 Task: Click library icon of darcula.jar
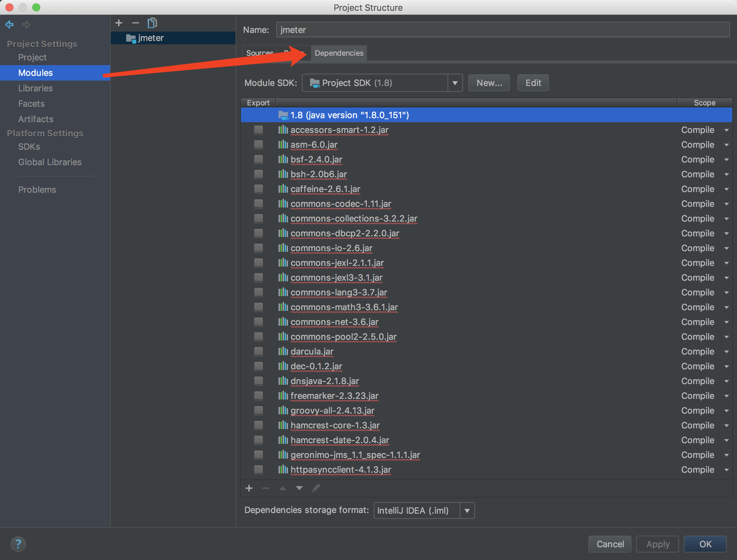283,352
